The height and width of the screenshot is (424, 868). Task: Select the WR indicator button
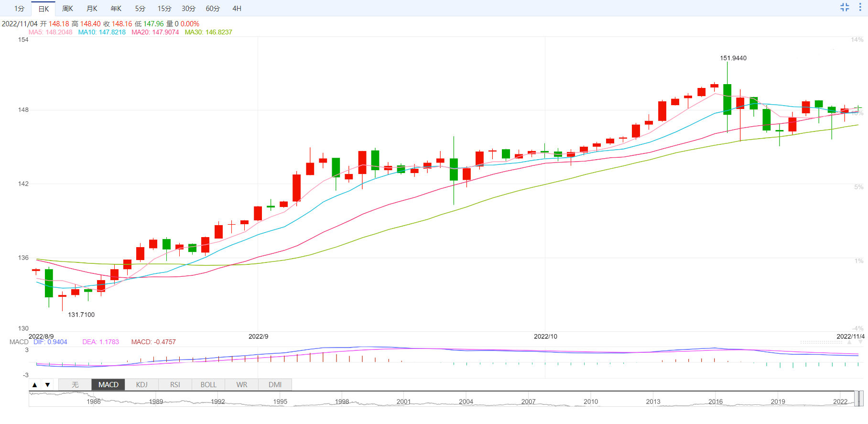[242, 385]
